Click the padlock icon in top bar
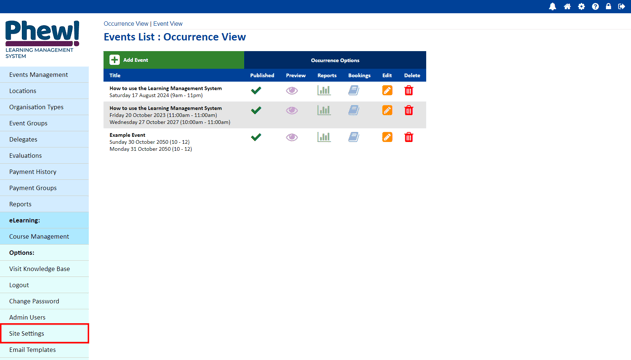This screenshot has height=360, width=631. pos(608,6)
